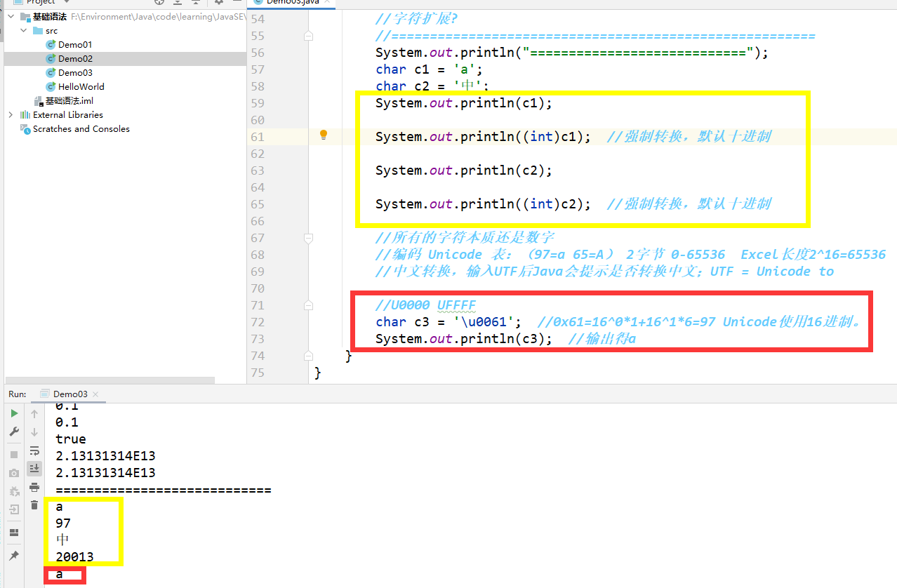Click line number 75 in gutter
This screenshot has height=588, width=897.
tap(258, 373)
